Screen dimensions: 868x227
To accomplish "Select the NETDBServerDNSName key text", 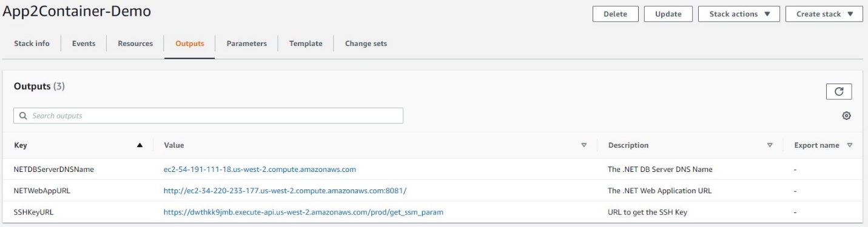I will [53, 169].
